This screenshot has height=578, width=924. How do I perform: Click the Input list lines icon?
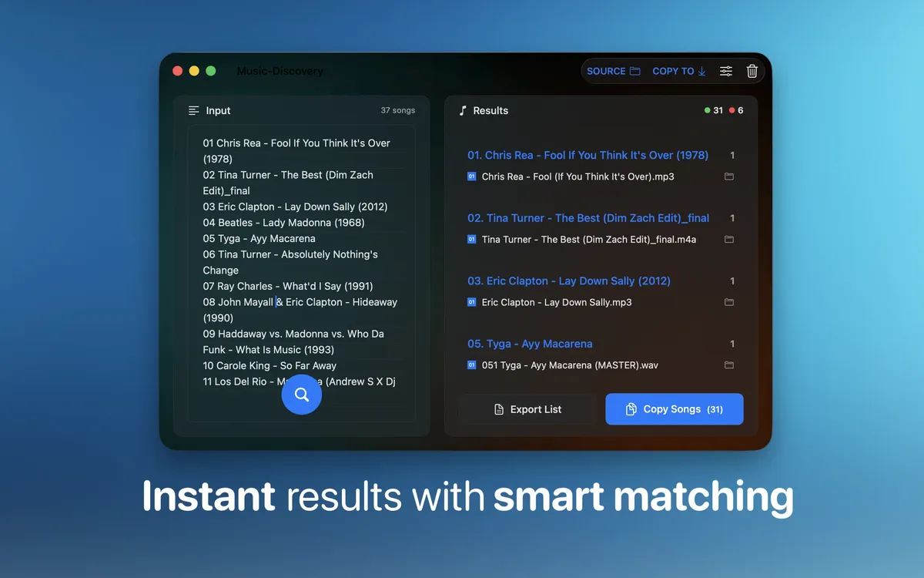tap(194, 111)
